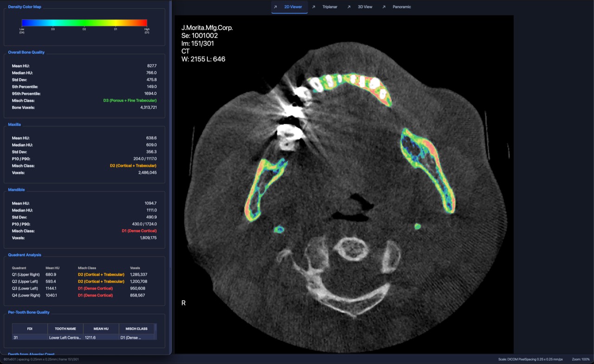
Task: Click the axial CT slice image
Action: 344,185
